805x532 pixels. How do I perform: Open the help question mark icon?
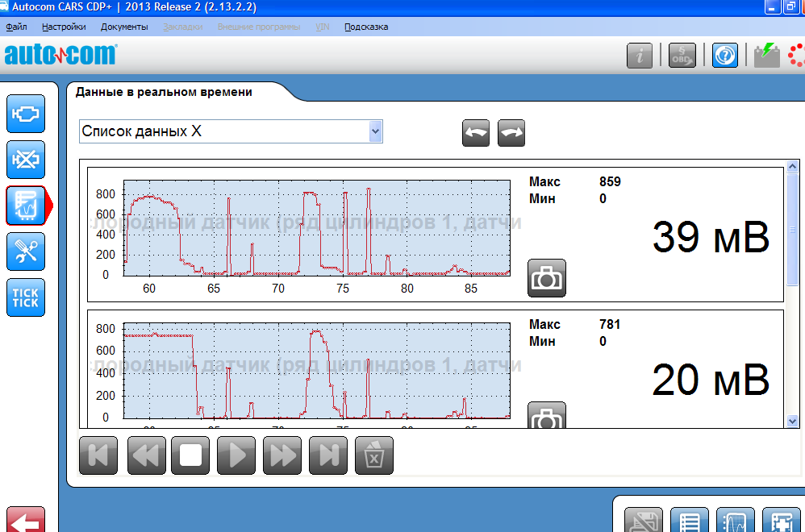[x=724, y=55]
